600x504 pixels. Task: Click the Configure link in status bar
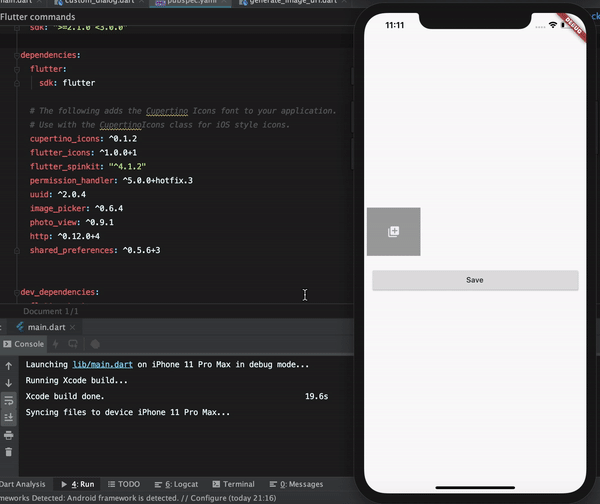point(208,498)
